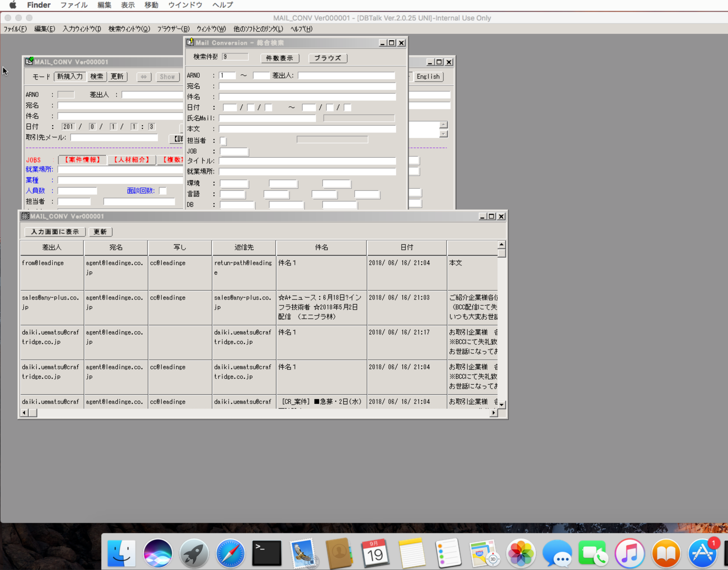Click right arrow of horizontal scrollbar
The width and height of the screenshot is (728, 570).
tap(493, 413)
